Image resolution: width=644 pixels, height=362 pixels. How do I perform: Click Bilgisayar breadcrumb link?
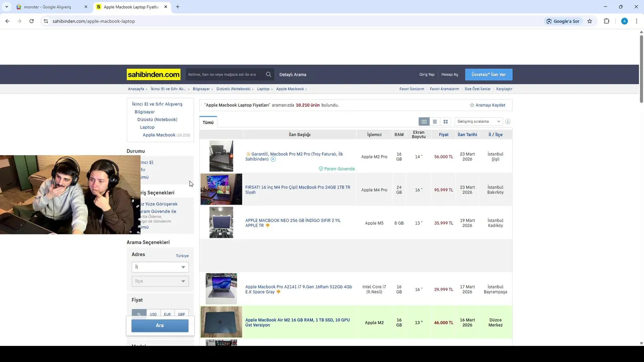click(x=201, y=89)
